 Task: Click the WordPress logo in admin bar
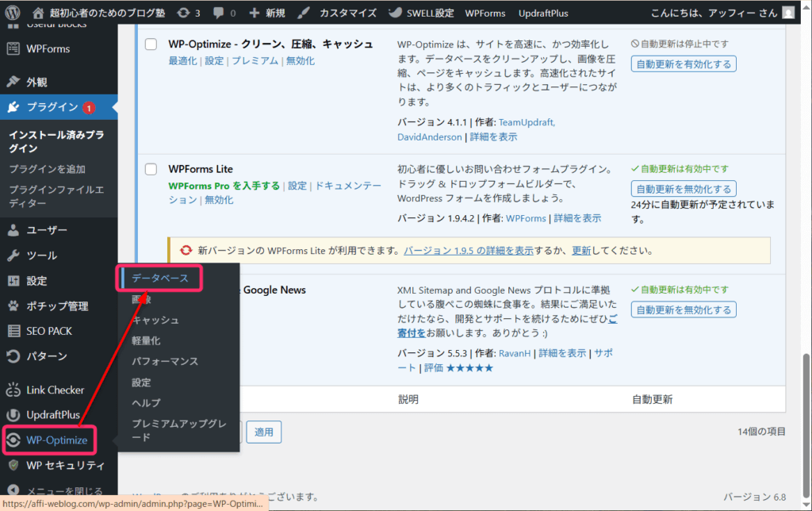click(x=13, y=13)
